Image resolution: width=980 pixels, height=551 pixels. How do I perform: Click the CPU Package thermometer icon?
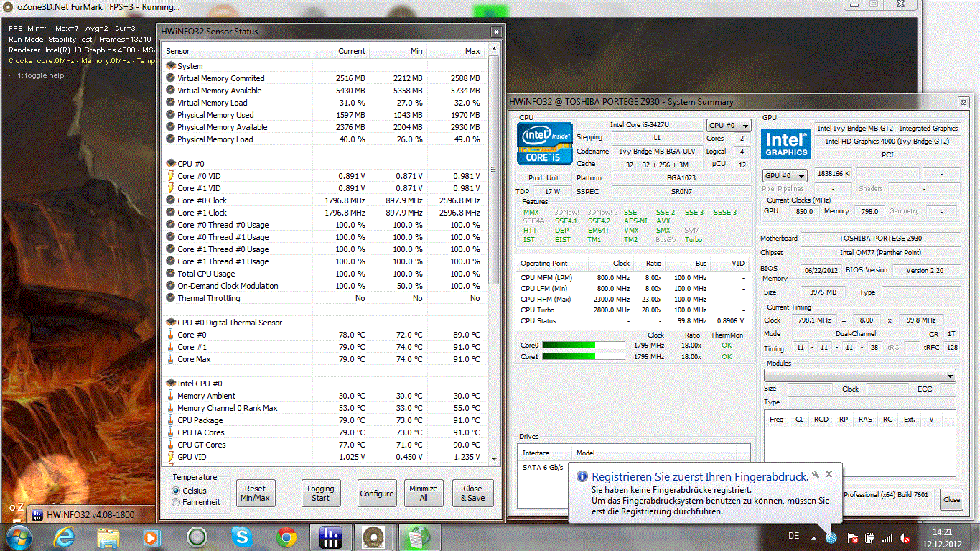pyautogui.click(x=170, y=420)
